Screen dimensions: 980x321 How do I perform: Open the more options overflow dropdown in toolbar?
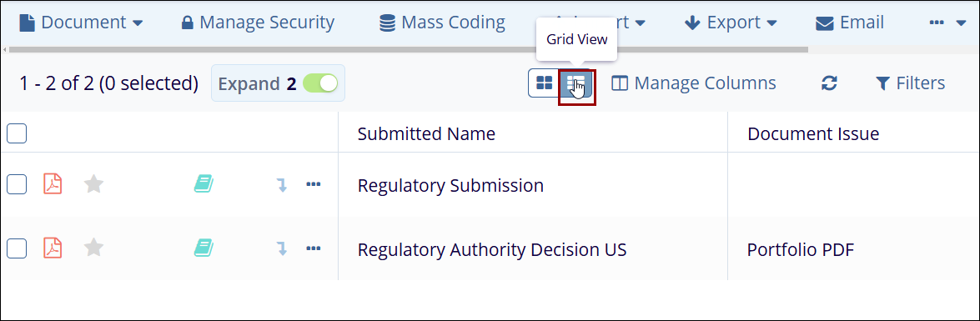click(947, 23)
